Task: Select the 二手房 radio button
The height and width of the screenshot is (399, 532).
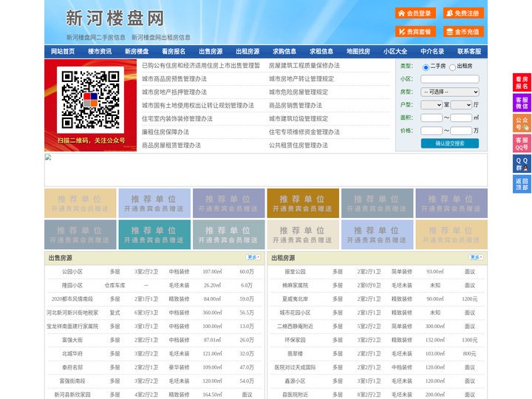Action: pos(426,67)
